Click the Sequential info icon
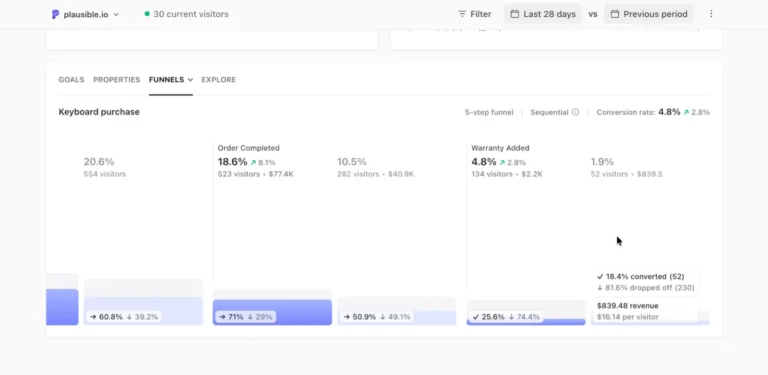This screenshot has height=375, width=768. click(576, 112)
